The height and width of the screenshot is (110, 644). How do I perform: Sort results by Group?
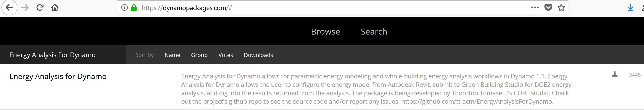[x=199, y=55]
